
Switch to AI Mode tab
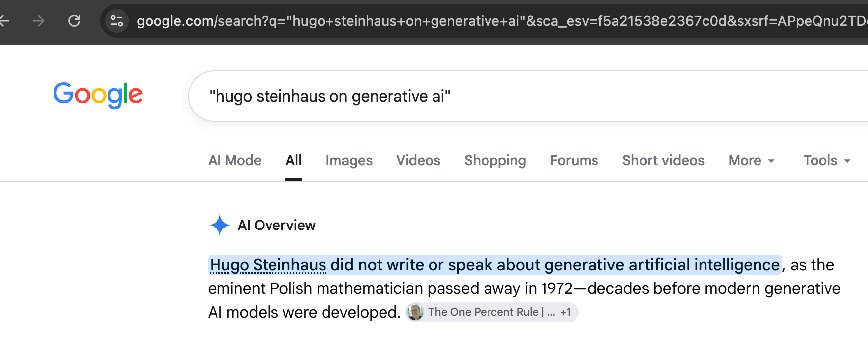tap(235, 160)
